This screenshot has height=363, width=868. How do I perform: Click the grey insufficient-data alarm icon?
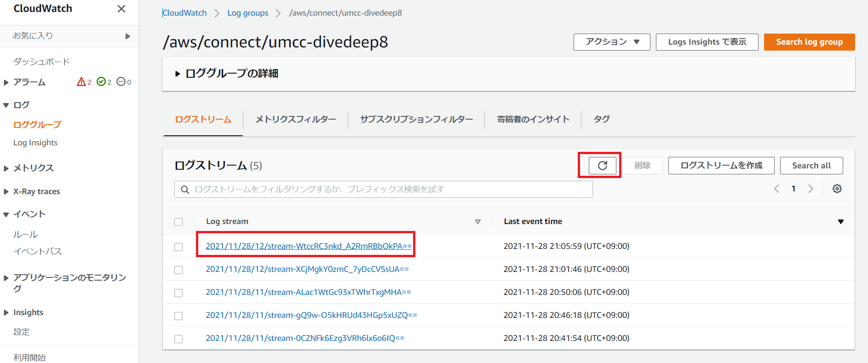[x=121, y=82]
